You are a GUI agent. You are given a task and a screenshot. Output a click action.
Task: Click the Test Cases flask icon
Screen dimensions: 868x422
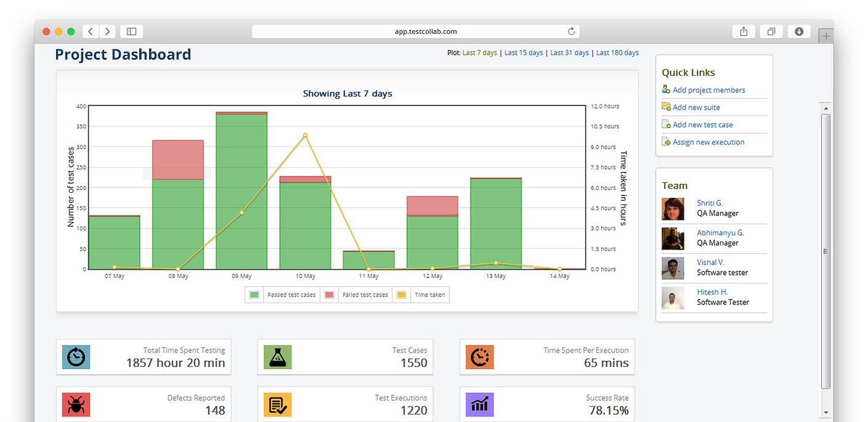pos(278,357)
